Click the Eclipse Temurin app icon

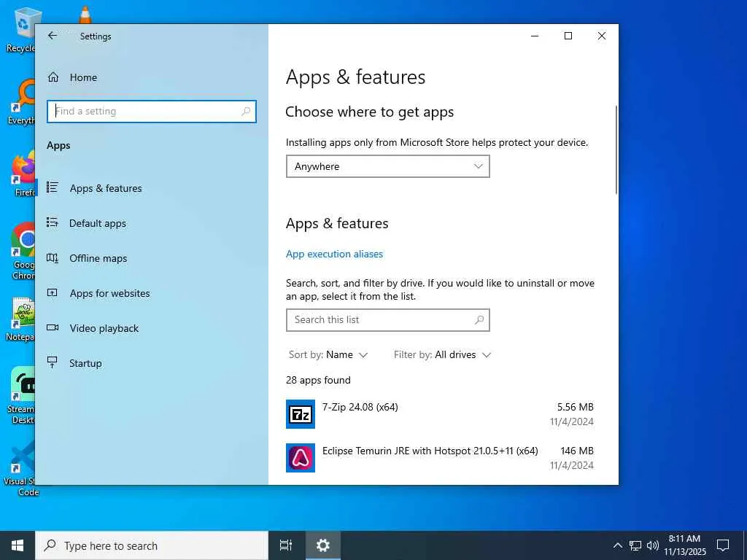300,458
